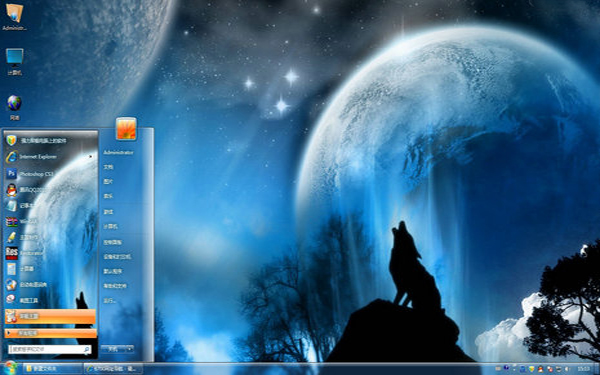Open 设备和打印机 (Devices and Printers) in Start menu
The width and height of the screenshot is (600, 375).
click(117, 256)
